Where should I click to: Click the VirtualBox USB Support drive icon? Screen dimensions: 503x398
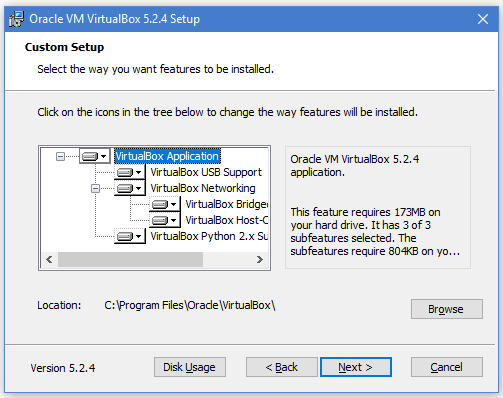pos(130,172)
